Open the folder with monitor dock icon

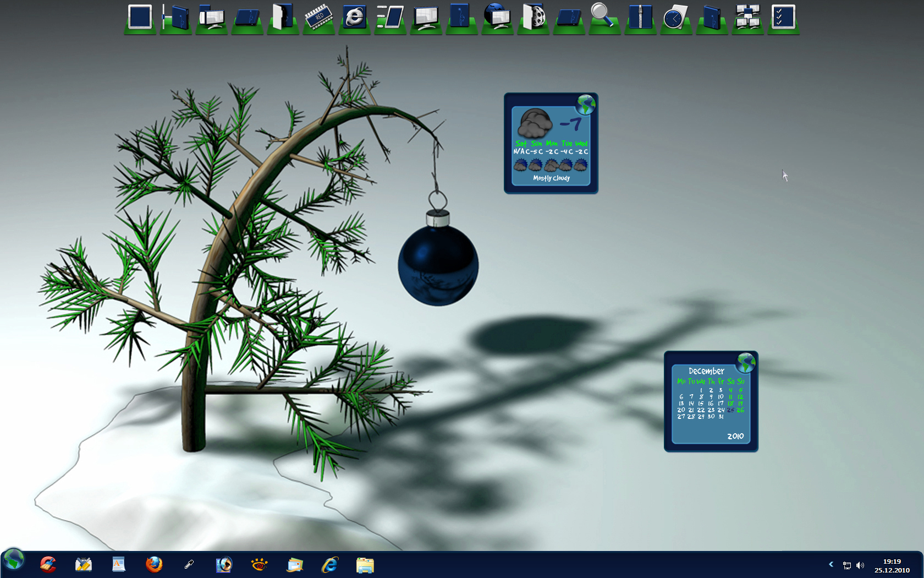tap(212, 17)
